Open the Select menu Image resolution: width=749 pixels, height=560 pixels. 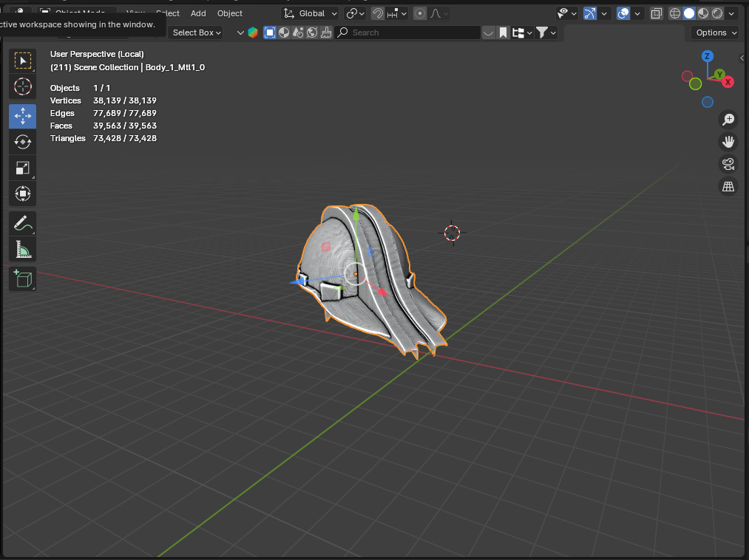(168, 13)
